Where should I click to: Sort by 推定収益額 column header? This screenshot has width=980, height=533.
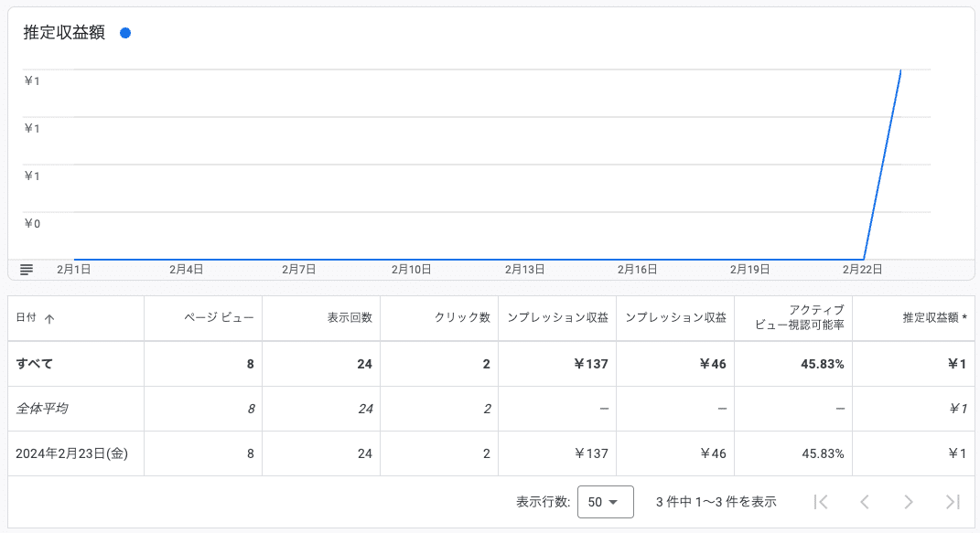pos(934,318)
